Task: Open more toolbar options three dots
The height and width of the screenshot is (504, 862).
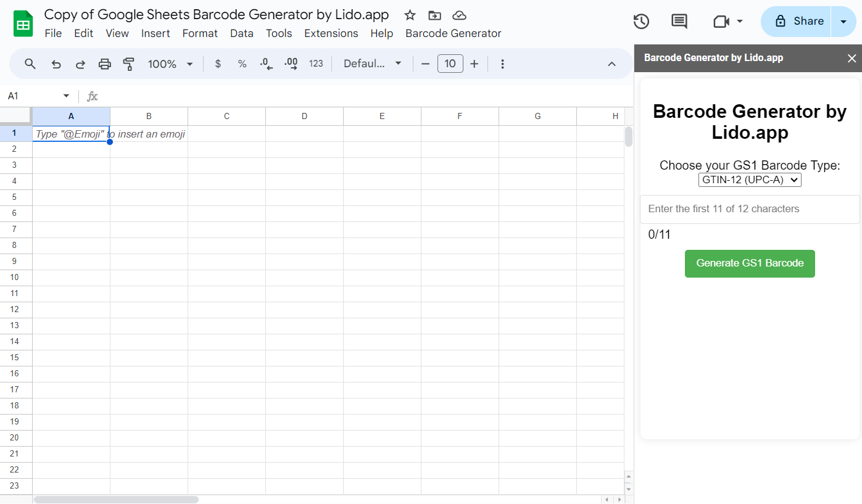Action: (x=502, y=64)
